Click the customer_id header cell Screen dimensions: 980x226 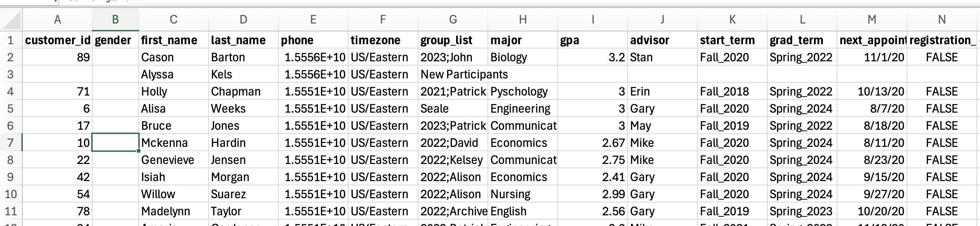click(57, 40)
